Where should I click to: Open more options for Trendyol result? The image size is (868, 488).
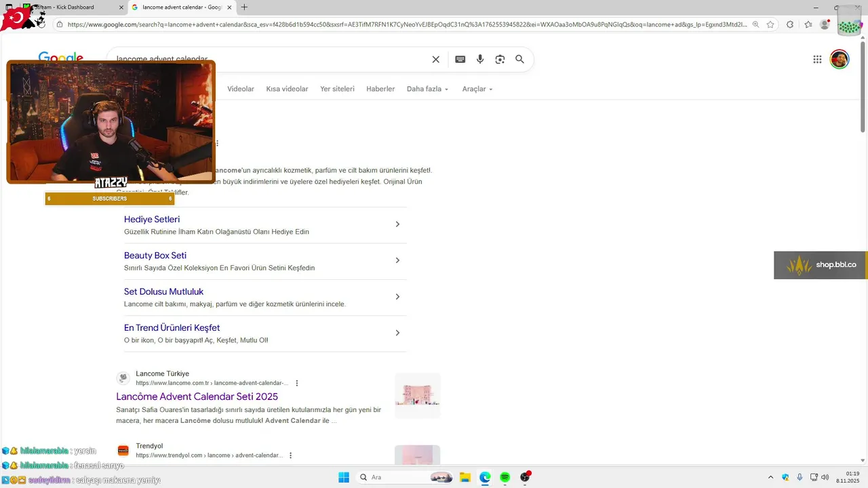click(x=290, y=455)
